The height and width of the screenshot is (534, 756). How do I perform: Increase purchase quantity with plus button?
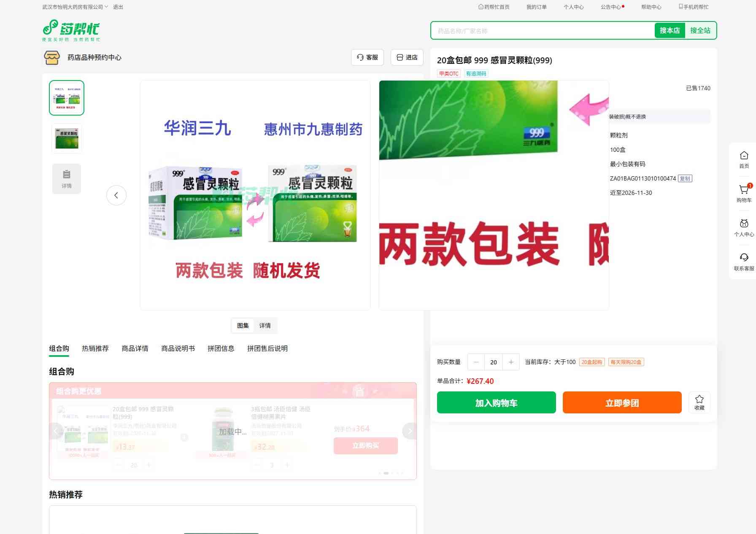pyautogui.click(x=511, y=362)
